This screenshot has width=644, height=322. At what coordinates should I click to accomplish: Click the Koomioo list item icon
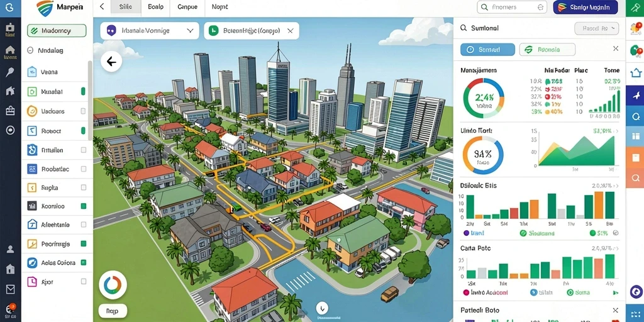click(32, 206)
